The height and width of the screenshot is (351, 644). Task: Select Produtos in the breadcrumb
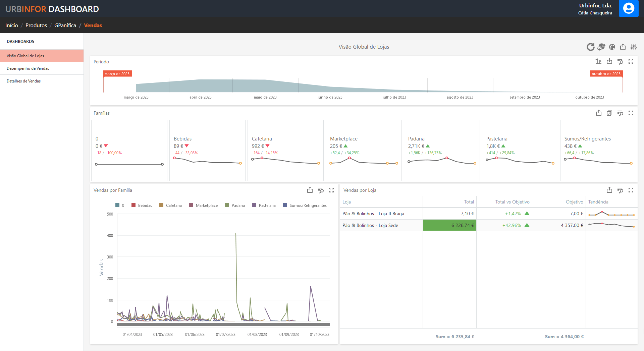36,25
